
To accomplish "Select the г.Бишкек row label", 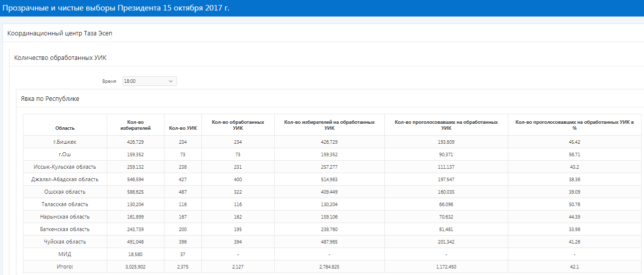I will [x=65, y=142].
